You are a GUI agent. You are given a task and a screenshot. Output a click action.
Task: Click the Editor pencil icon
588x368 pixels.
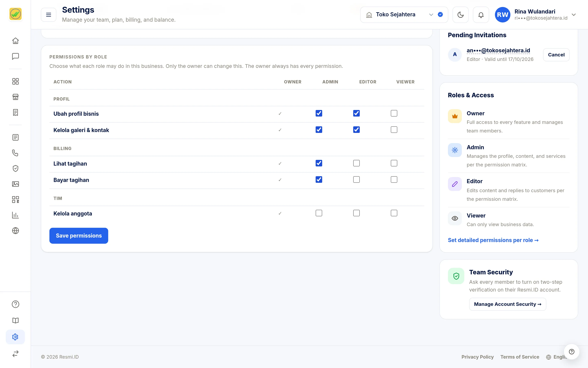[x=455, y=184]
